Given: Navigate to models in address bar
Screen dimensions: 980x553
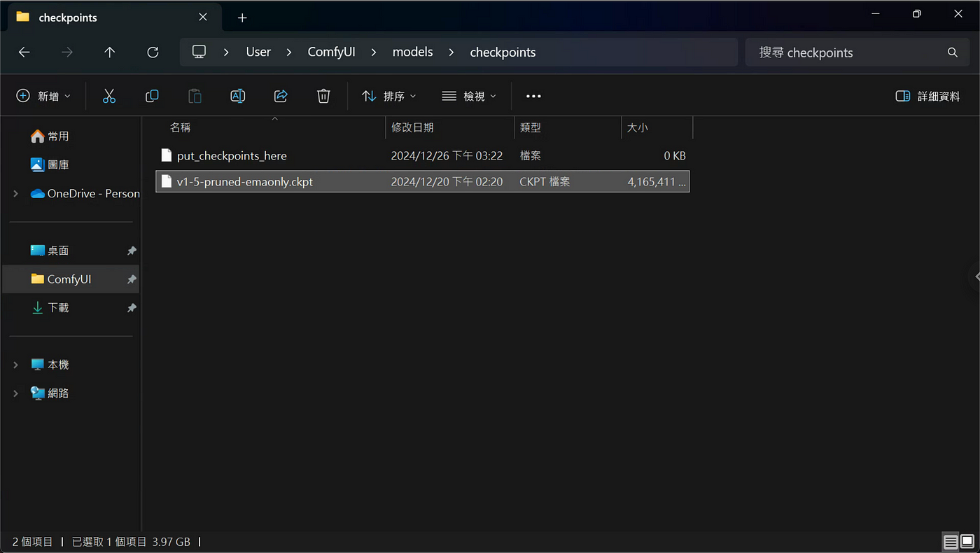Looking at the screenshot, I should (412, 52).
